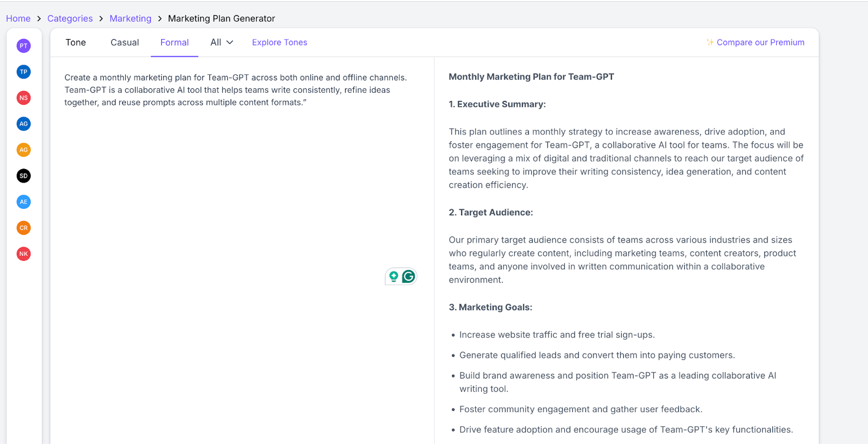Click the Monthly Marketing Plan for Team-GPT heading
Image resolution: width=868 pixels, height=444 pixels.
coord(531,77)
